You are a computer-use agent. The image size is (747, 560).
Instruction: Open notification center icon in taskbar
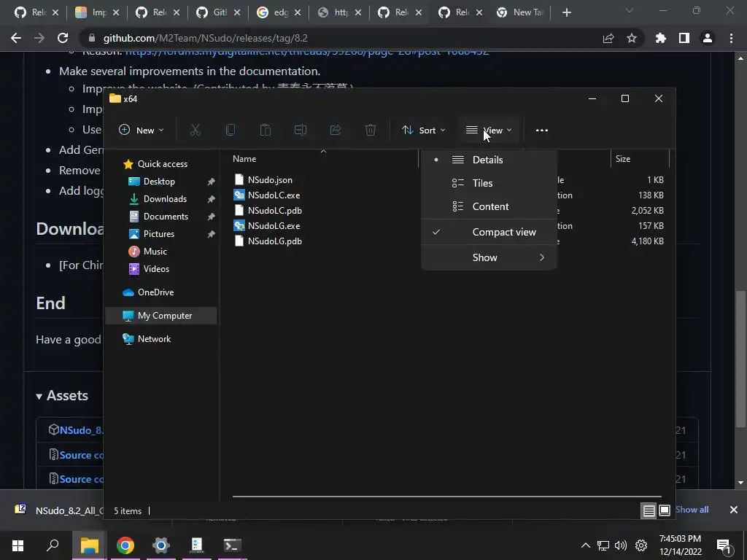(724, 545)
